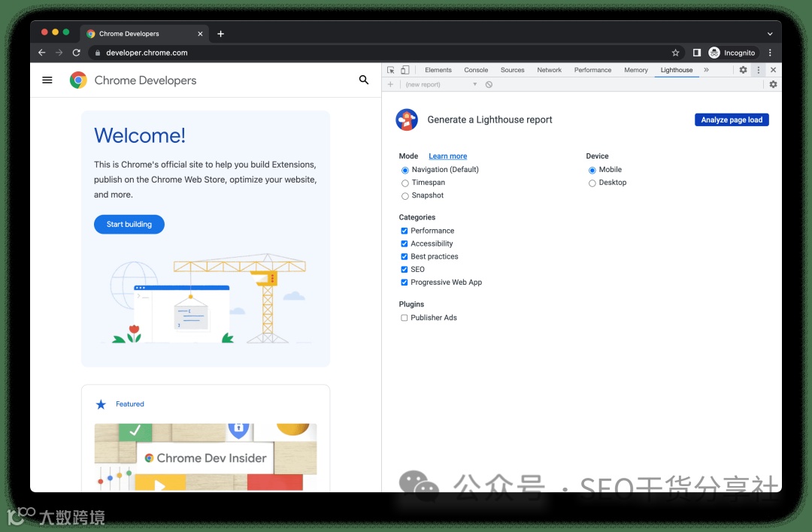Open Lighthouse settings gear icon
The width and height of the screenshot is (812, 532).
[773, 84]
